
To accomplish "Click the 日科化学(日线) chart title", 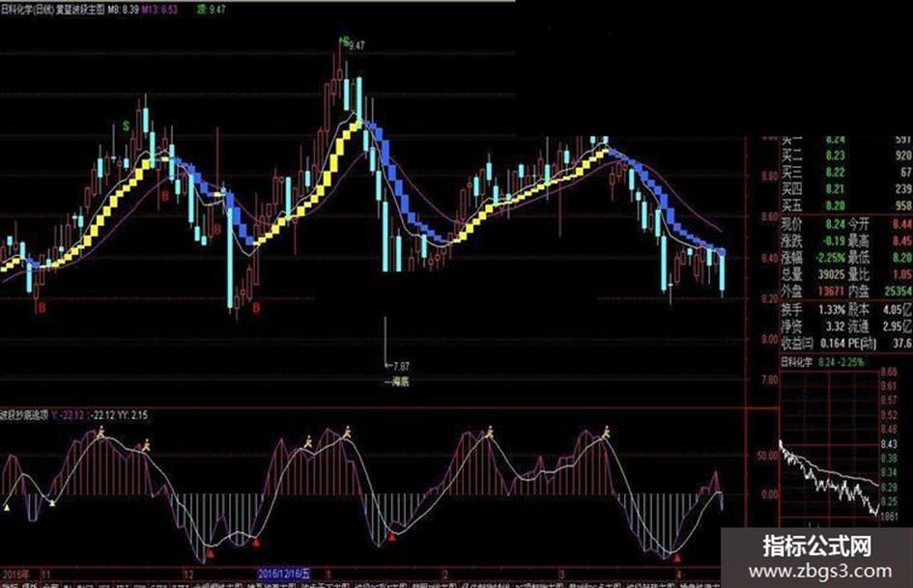I will coord(27,10).
